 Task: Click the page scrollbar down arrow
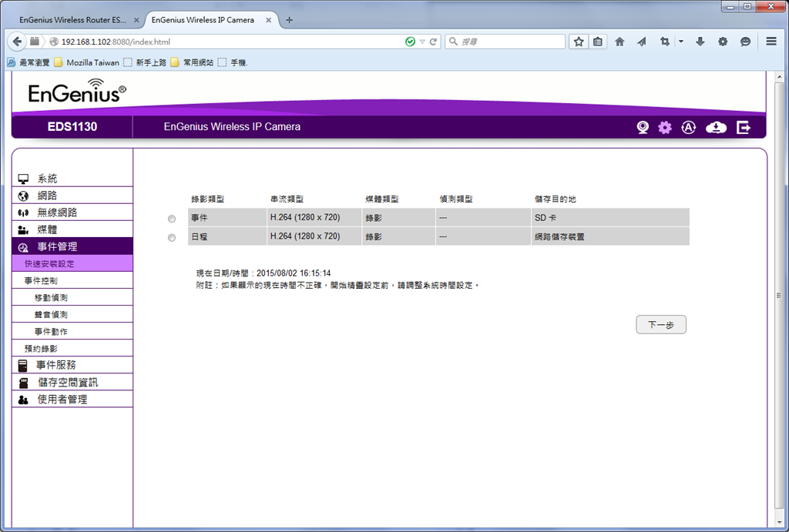(x=780, y=523)
